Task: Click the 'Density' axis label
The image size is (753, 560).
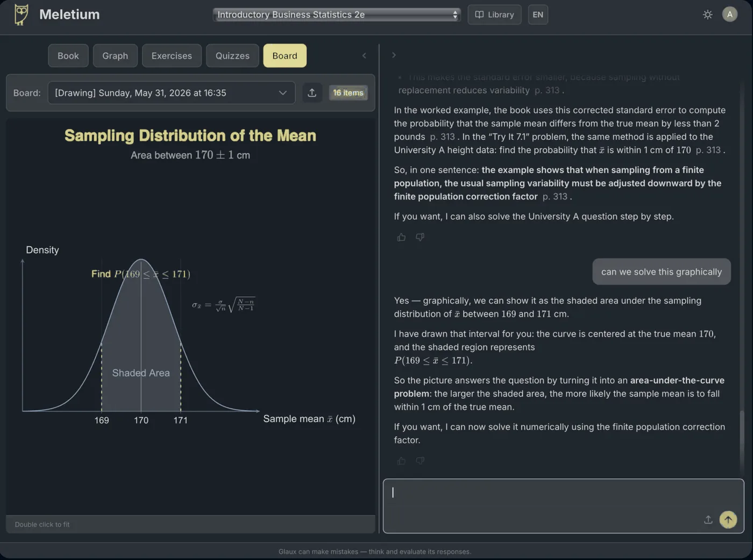Action: [x=42, y=250]
